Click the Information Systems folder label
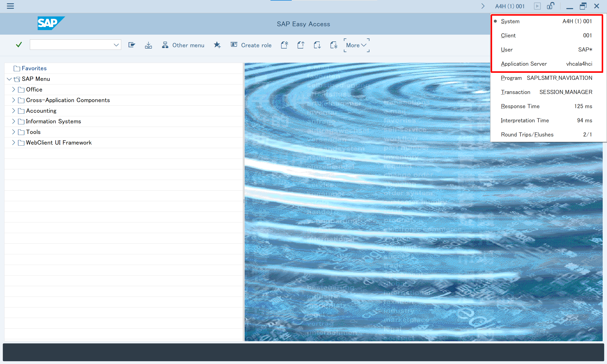 click(x=53, y=121)
